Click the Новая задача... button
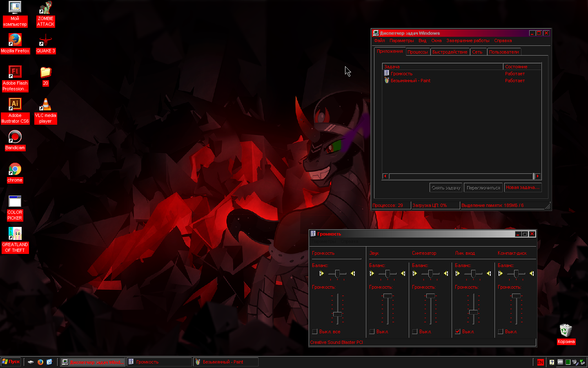The height and width of the screenshot is (368, 588). (523, 187)
